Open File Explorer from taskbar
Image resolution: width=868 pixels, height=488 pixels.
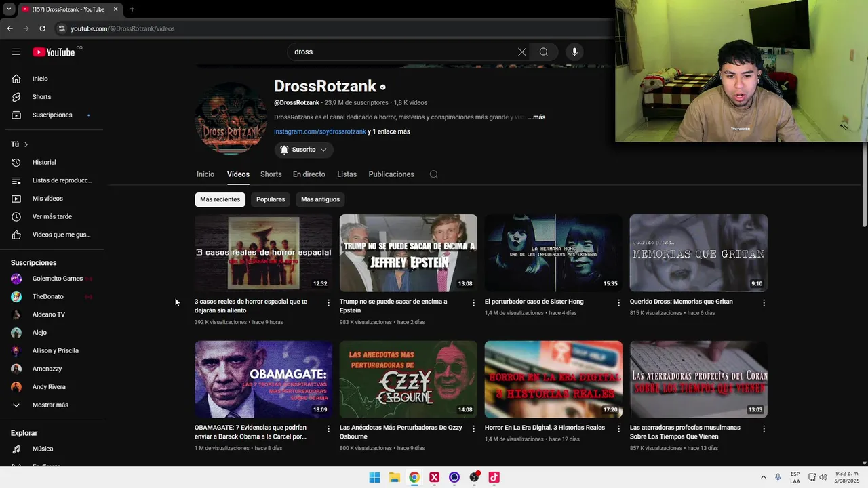pos(394,477)
